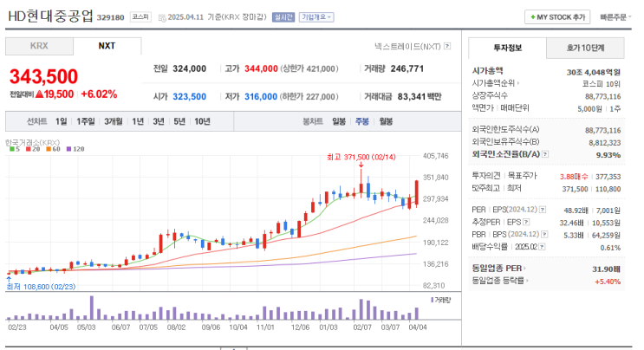Click 전일 value 324,000
Screen dimensions: 644x350
[189, 69]
